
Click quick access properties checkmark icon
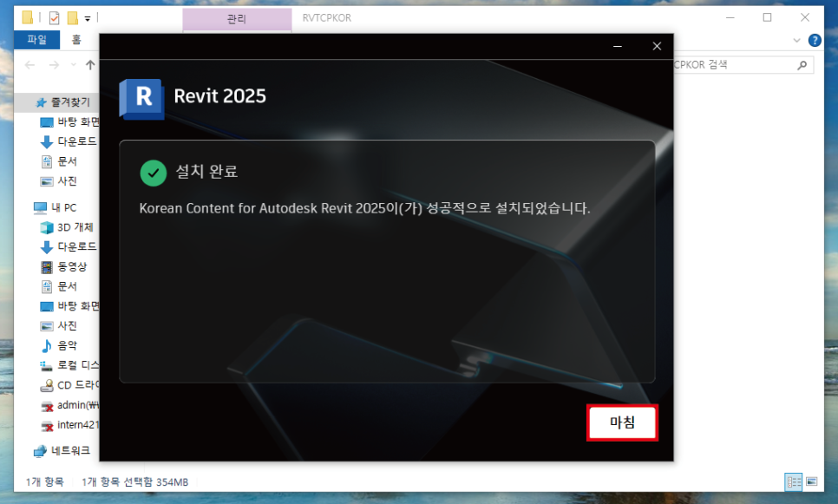click(x=54, y=18)
